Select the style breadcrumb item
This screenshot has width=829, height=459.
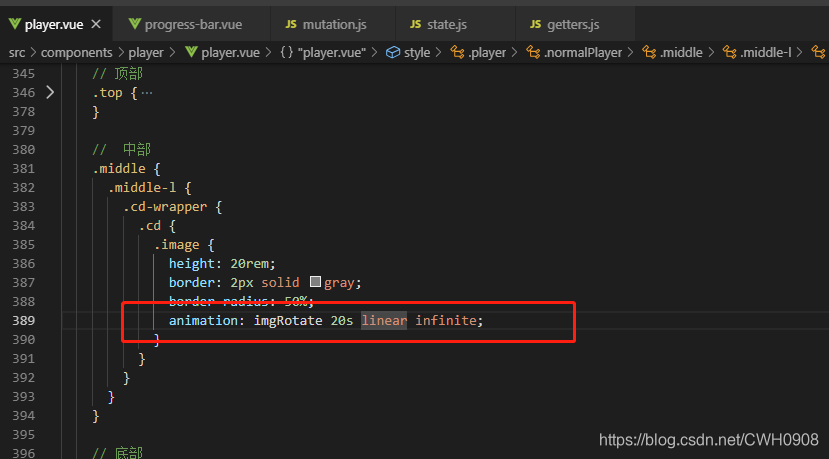[417, 53]
